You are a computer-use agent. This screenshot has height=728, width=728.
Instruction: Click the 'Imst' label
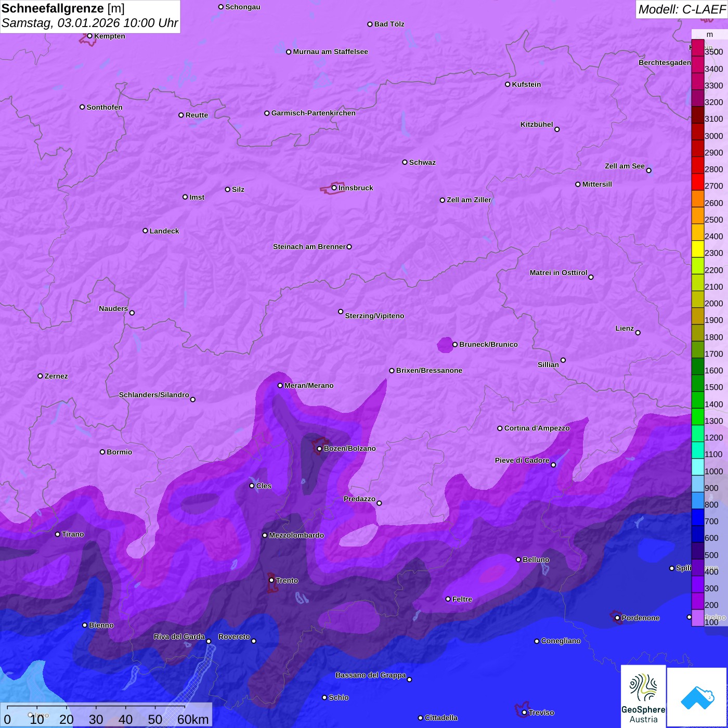(x=197, y=197)
